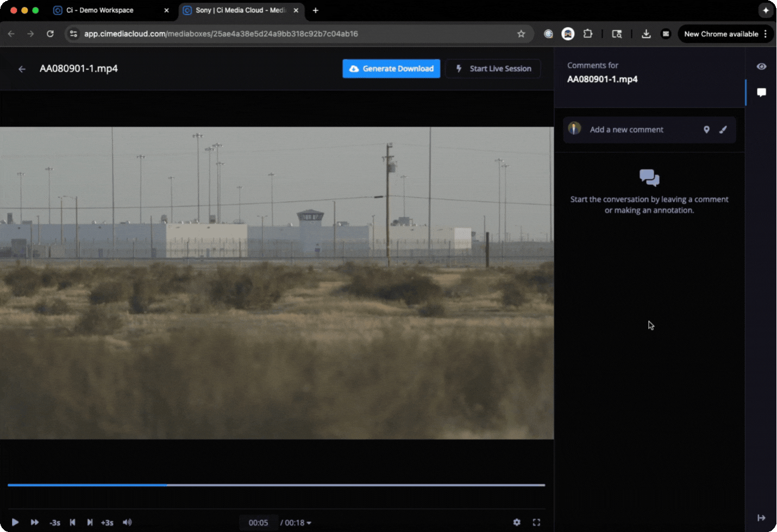Mute the video volume
Viewport: 777px width, 532px height.
click(127, 522)
